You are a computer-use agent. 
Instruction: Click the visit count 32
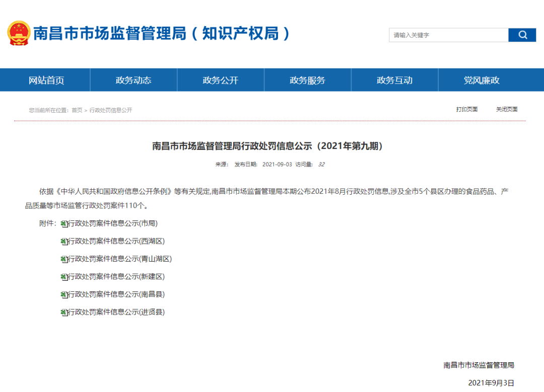tap(321, 164)
